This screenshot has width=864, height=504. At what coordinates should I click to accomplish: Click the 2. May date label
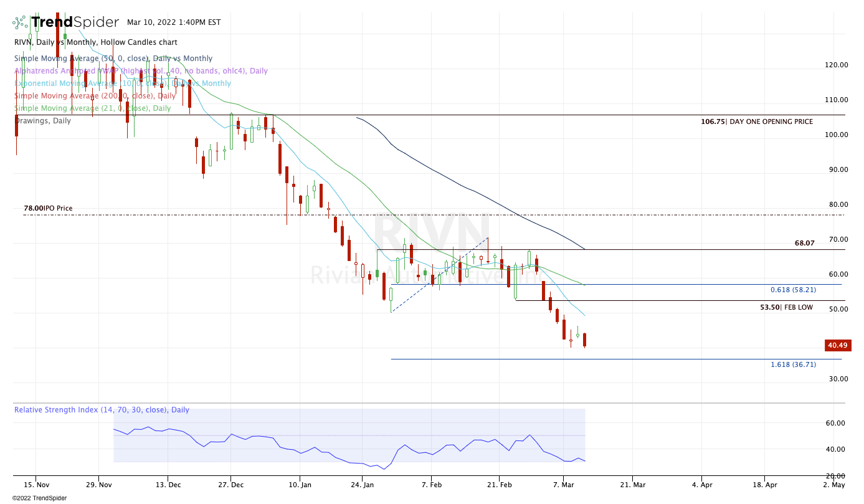tap(833, 484)
